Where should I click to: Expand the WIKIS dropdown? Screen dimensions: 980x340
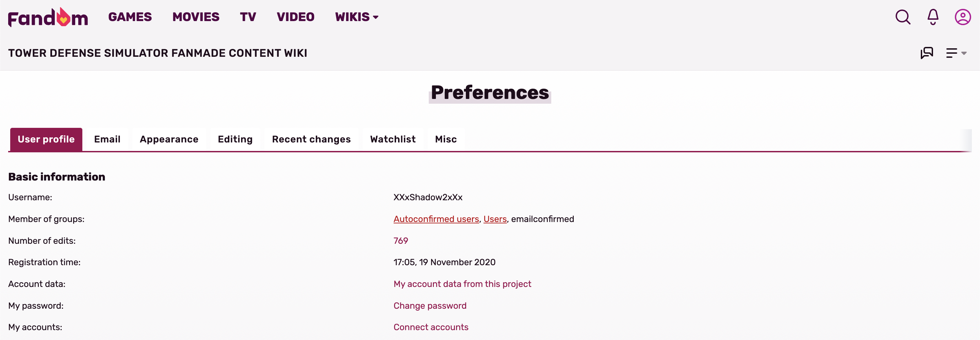[357, 17]
